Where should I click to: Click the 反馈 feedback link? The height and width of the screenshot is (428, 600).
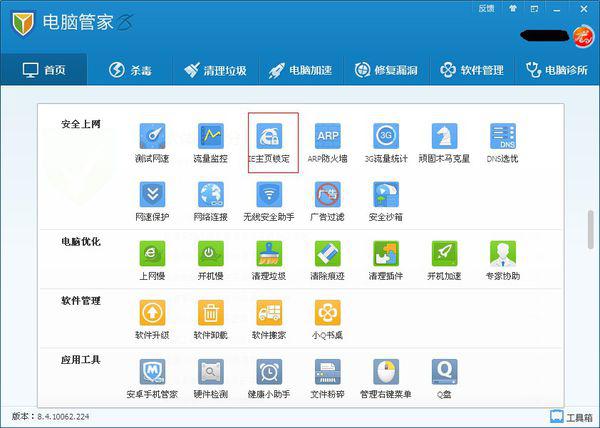point(486,8)
